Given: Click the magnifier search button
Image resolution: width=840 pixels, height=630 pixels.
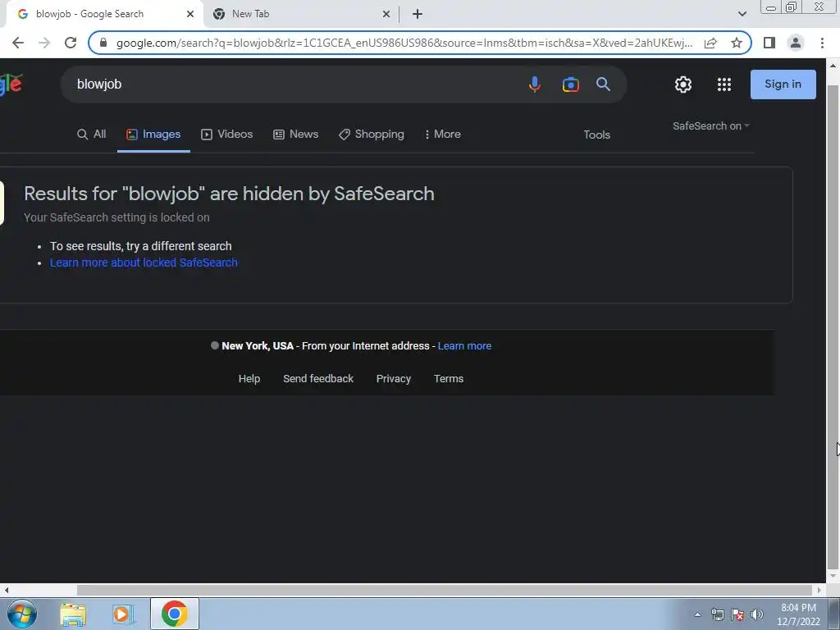Looking at the screenshot, I should point(603,84).
